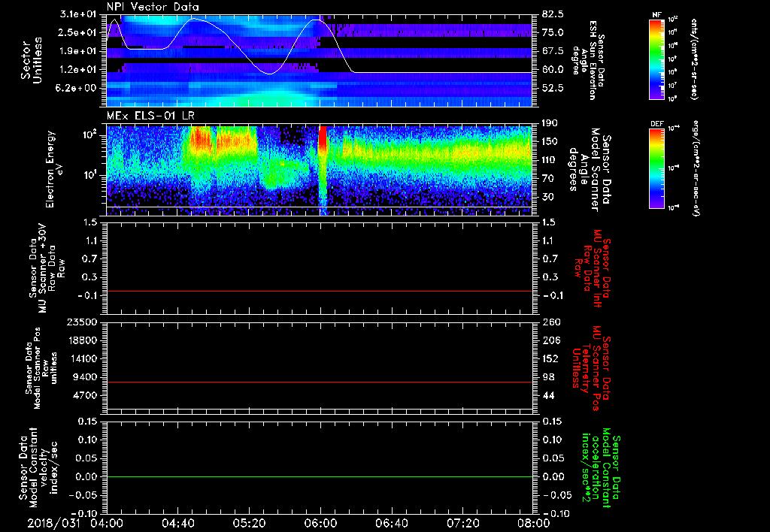Click the 150 scanner angle tick label
The image size is (770, 532).
(550, 141)
